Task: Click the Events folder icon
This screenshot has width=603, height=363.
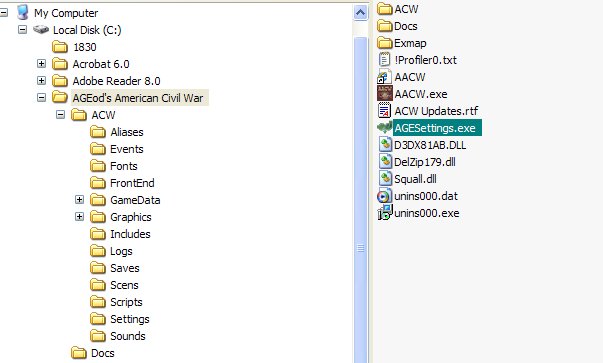Action: coord(98,149)
